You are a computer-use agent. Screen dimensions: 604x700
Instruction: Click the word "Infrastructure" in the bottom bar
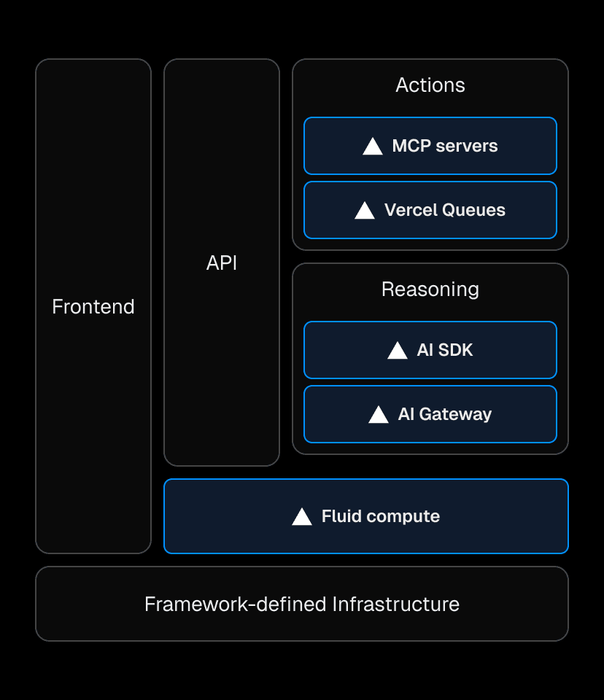click(x=396, y=604)
